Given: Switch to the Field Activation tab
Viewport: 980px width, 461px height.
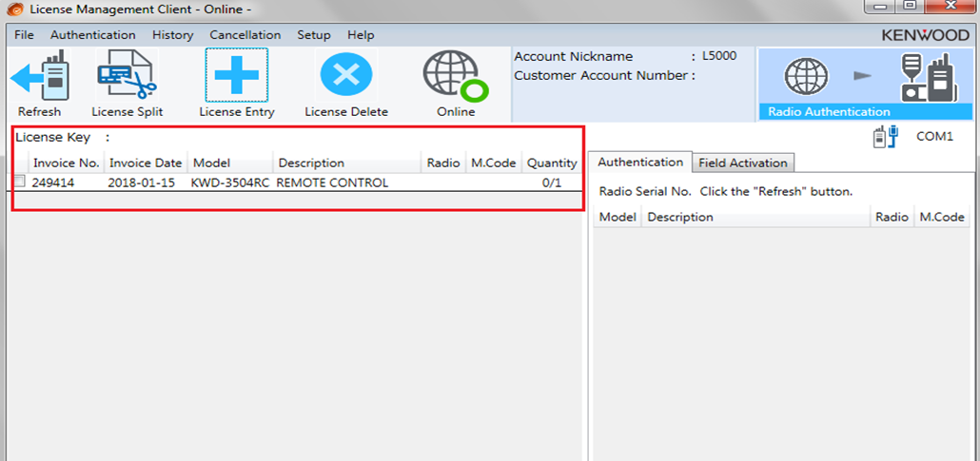Looking at the screenshot, I should (743, 163).
